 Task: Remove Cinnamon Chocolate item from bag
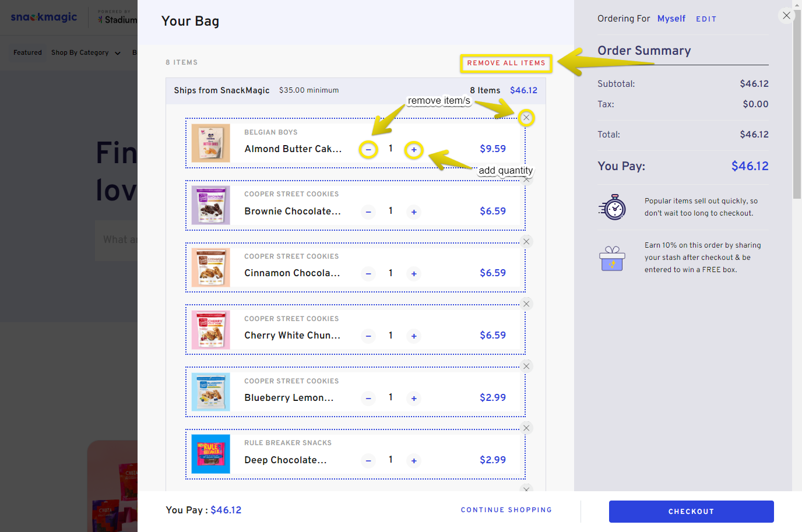526,242
